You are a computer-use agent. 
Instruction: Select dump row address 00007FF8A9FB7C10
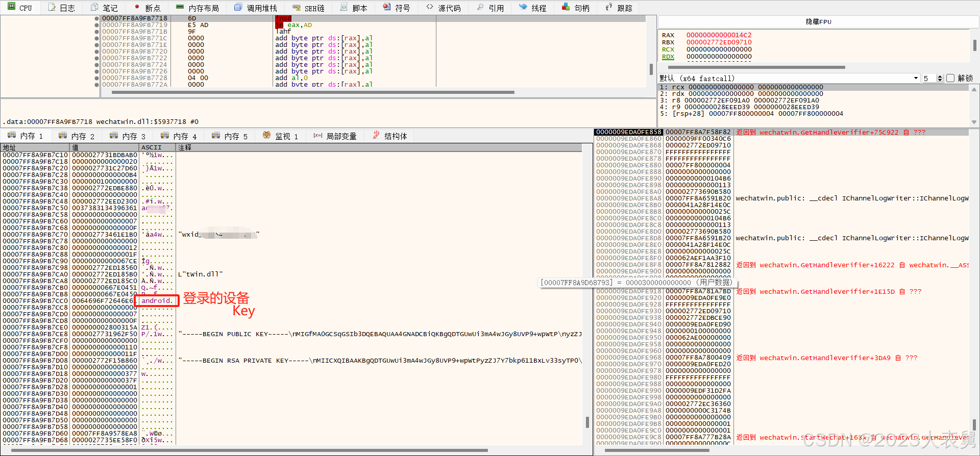click(x=35, y=155)
